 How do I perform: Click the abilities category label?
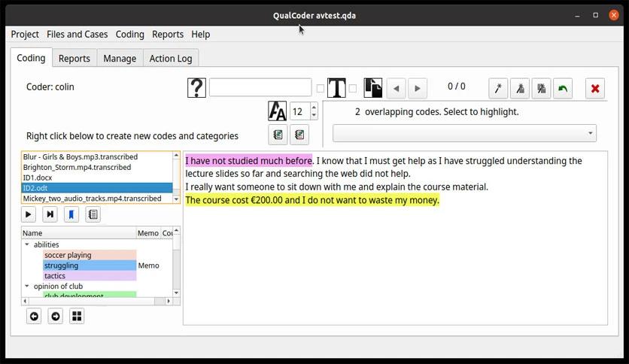[46, 244]
